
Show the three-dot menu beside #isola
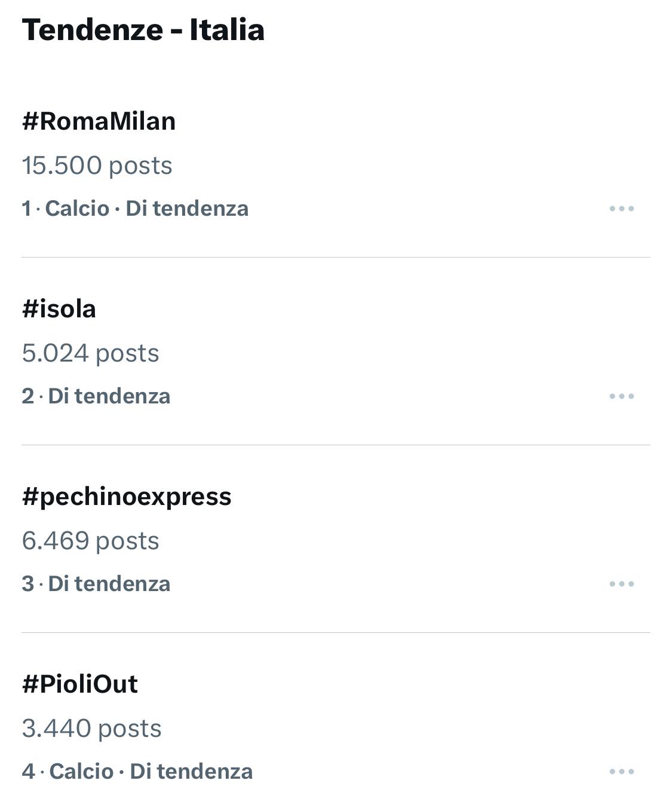(x=621, y=396)
